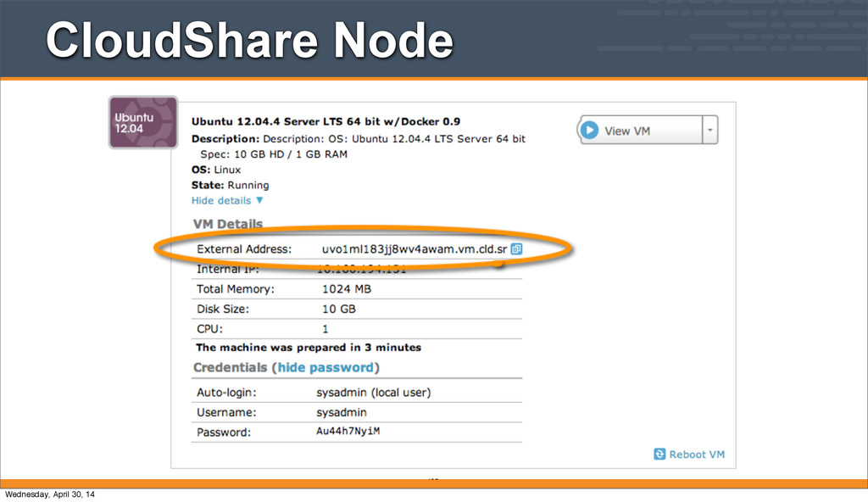The width and height of the screenshot is (868, 502).
Task: Click the hide password link
Action: point(325,367)
